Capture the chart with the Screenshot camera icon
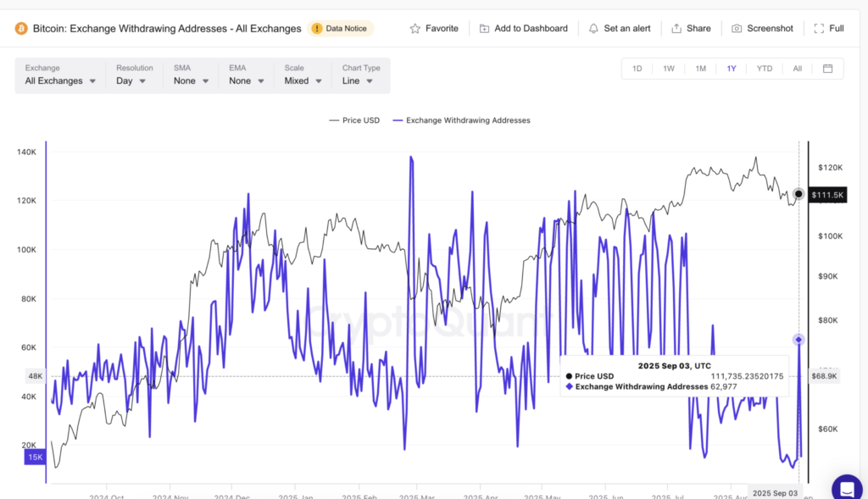868x499 pixels. click(736, 28)
